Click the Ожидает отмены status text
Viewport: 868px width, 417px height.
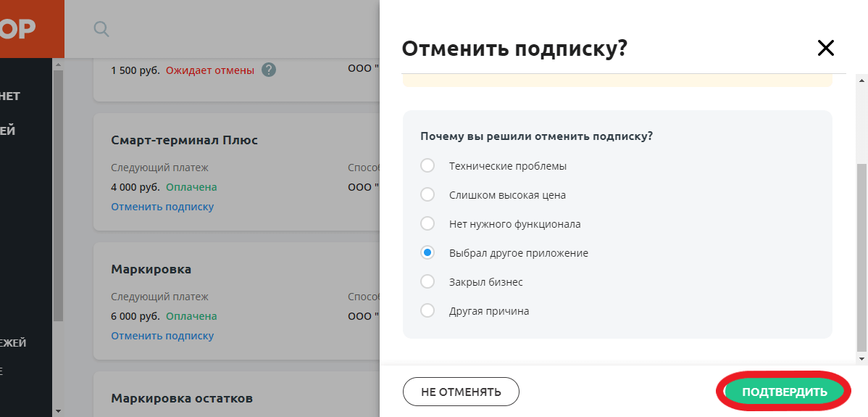coord(210,70)
